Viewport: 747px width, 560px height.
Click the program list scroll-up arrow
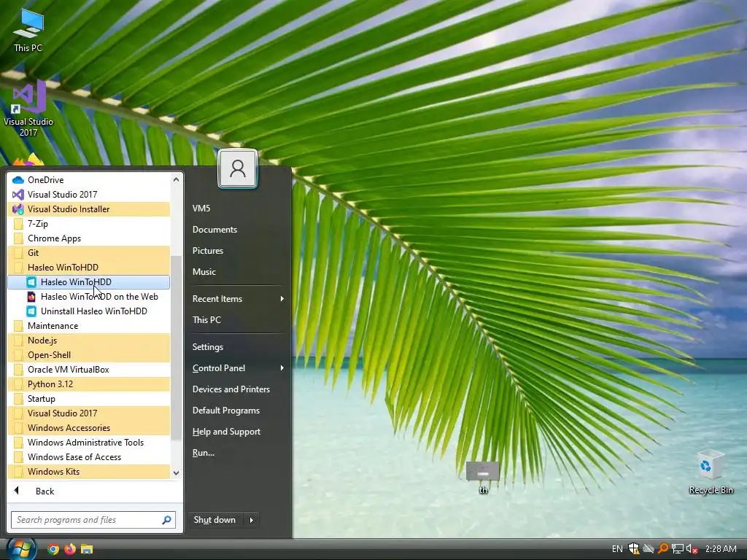point(177,179)
